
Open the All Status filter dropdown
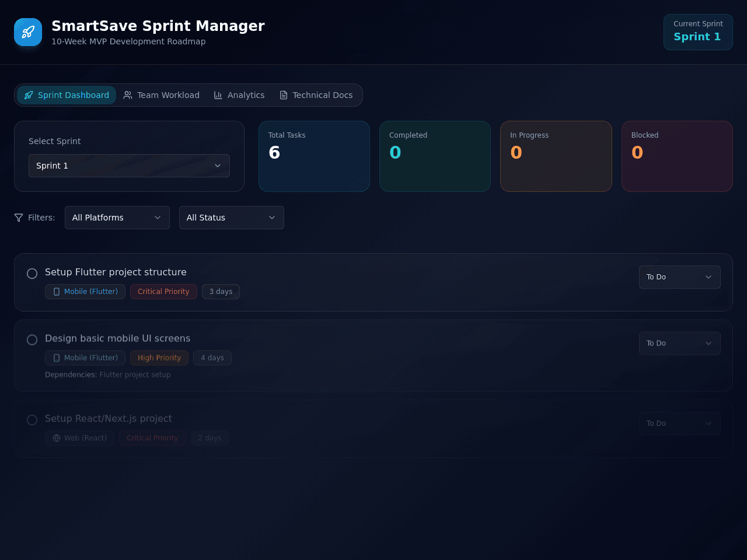pos(232,218)
